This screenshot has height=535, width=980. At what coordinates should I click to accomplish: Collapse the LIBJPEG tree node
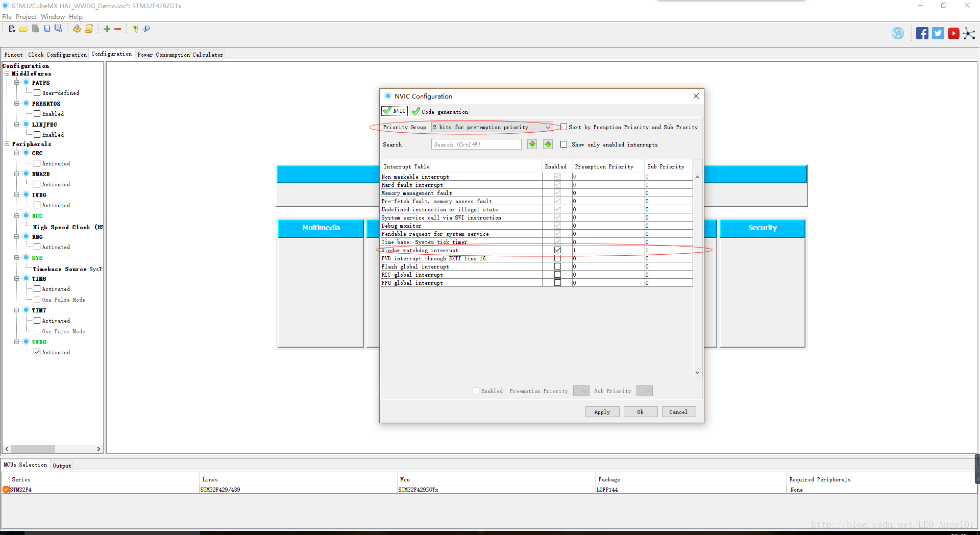[17, 125]
